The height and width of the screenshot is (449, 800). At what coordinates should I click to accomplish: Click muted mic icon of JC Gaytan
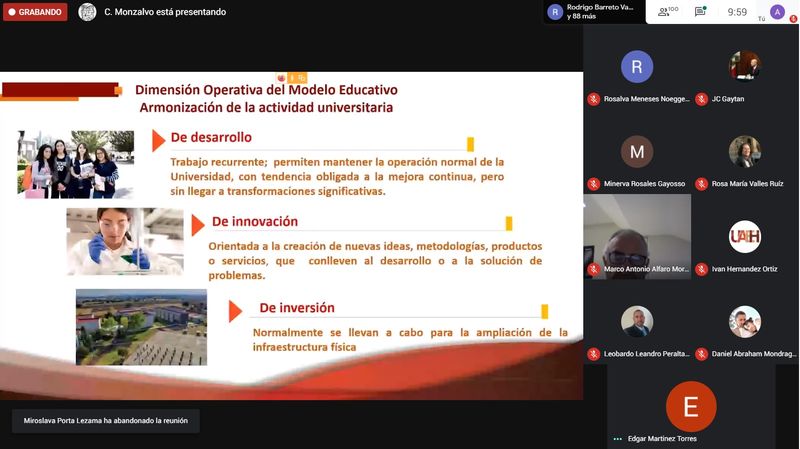702,99
